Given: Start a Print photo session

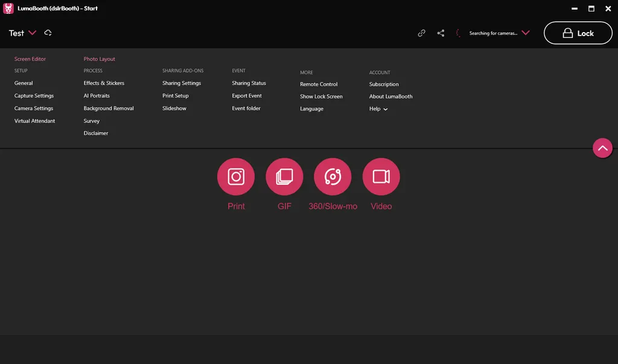Looking at the screenshot, I should pos(236,177).
